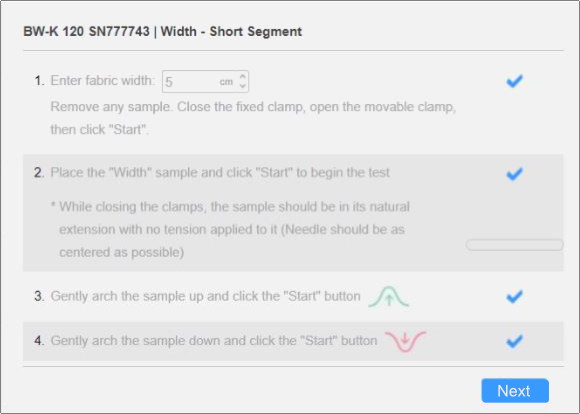Click the fabric width input field
The height and width of the screenshot is (414, 580).
click(205, 81)
